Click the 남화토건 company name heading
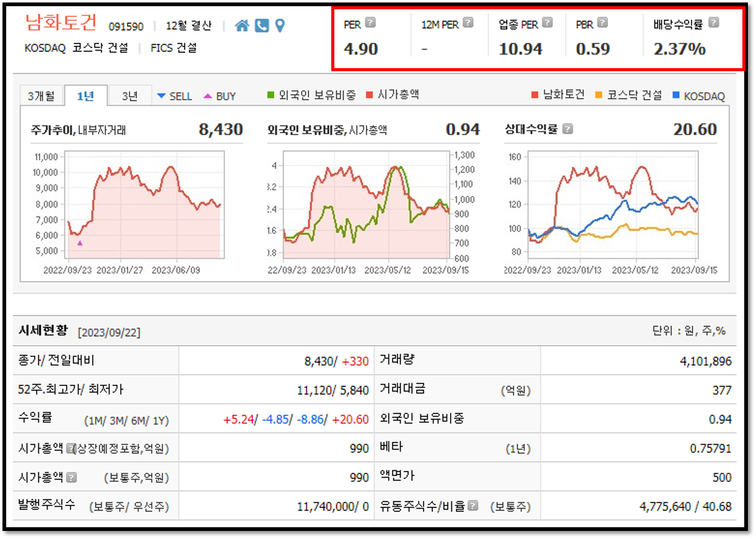 pyautogui.click(x=61, y=23)
